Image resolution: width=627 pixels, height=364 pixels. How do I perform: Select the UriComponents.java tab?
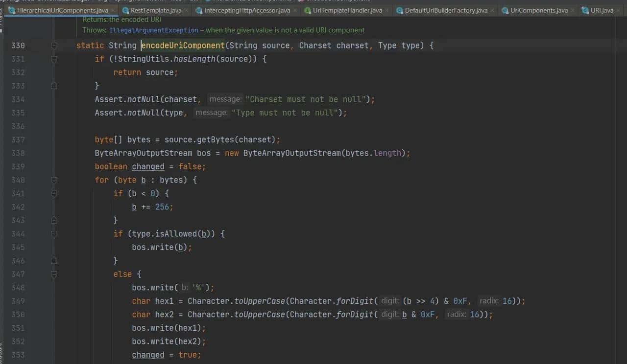539,10
